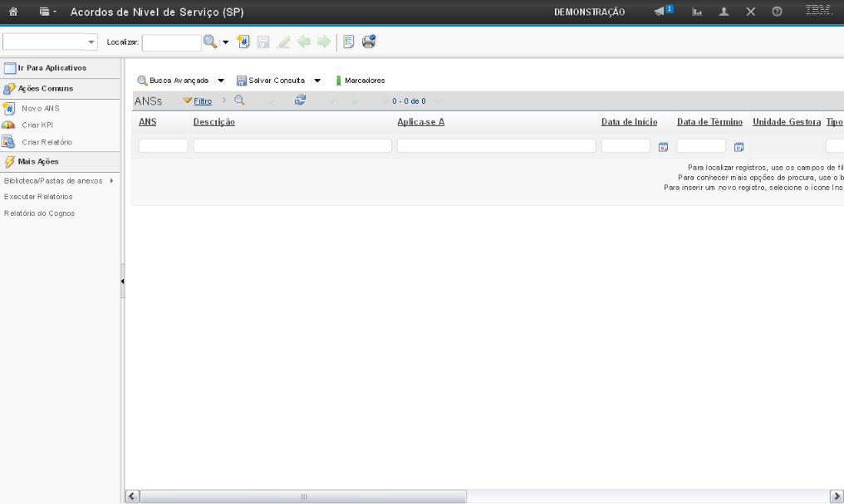Click the Home icon in header

click(13, 12)
